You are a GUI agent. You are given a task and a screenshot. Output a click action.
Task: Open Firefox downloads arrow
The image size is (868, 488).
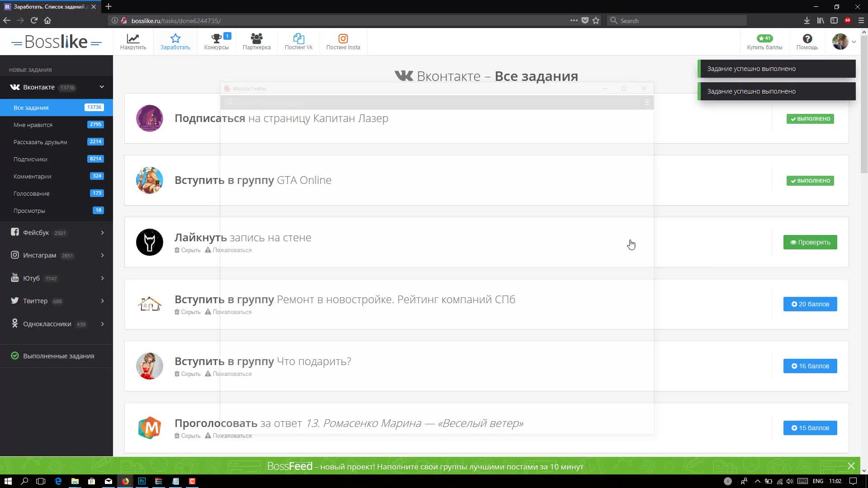coord(807,20)
